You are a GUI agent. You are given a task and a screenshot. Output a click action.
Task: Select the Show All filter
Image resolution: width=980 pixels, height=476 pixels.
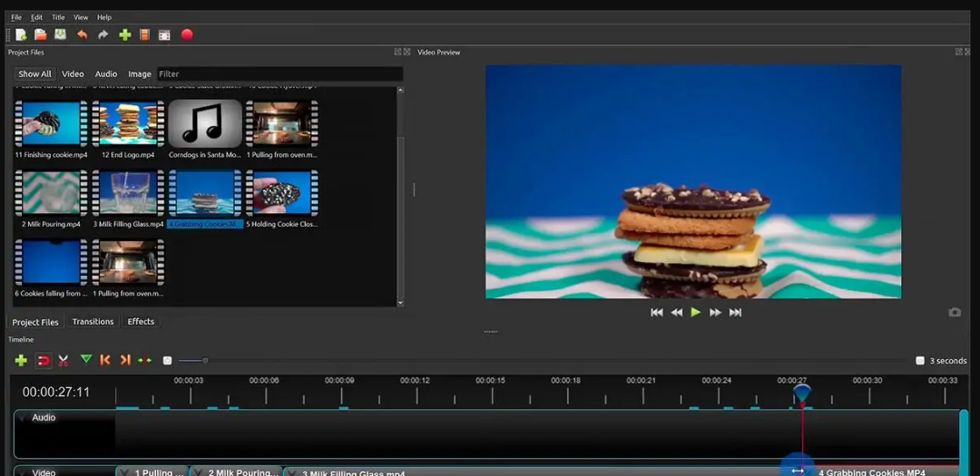pos(35,73)
